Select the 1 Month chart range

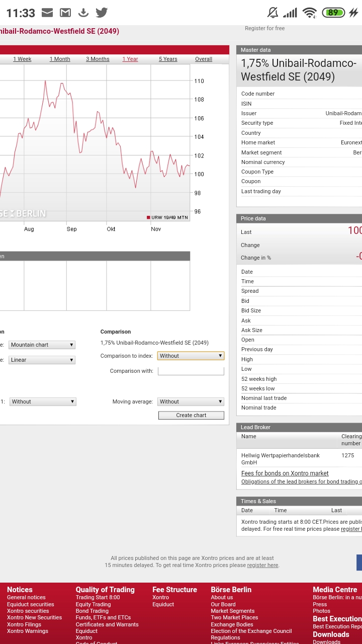[x=60, y=59]
